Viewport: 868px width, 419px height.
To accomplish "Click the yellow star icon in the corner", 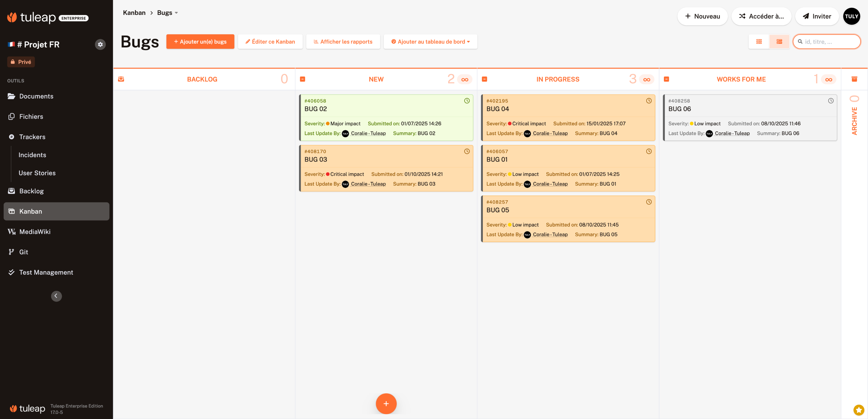I will (x=859, y=410).
